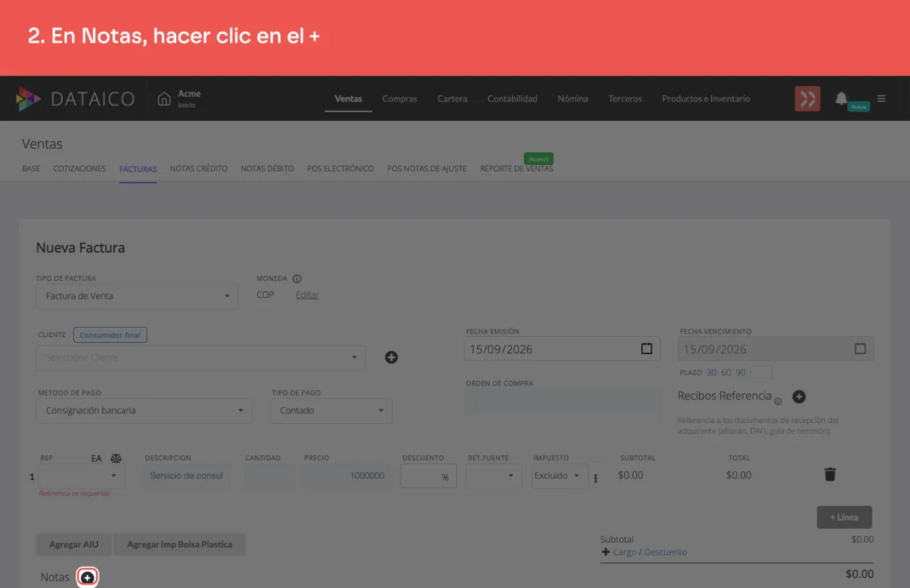910x588 pixels.
Task: Add a Recibos Referencia with plus icon
Action: point(799,397)
